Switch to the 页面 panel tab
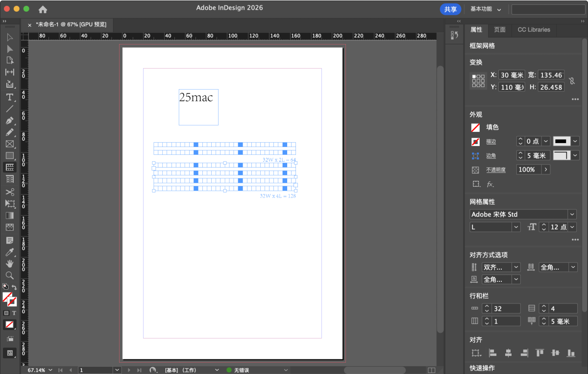588x374 pixels. (499, 29)
